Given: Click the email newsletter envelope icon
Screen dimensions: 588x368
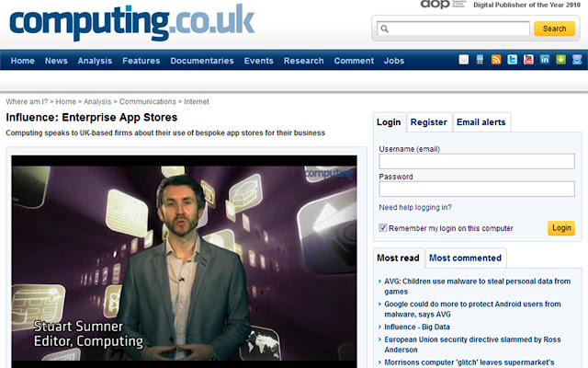Looking at the screenshot, I should click(465, 60).
